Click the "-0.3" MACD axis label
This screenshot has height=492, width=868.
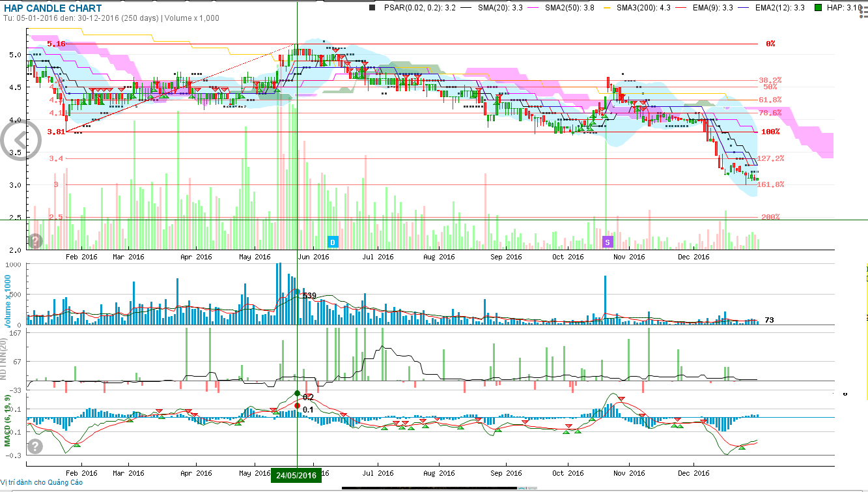[14, 456]
